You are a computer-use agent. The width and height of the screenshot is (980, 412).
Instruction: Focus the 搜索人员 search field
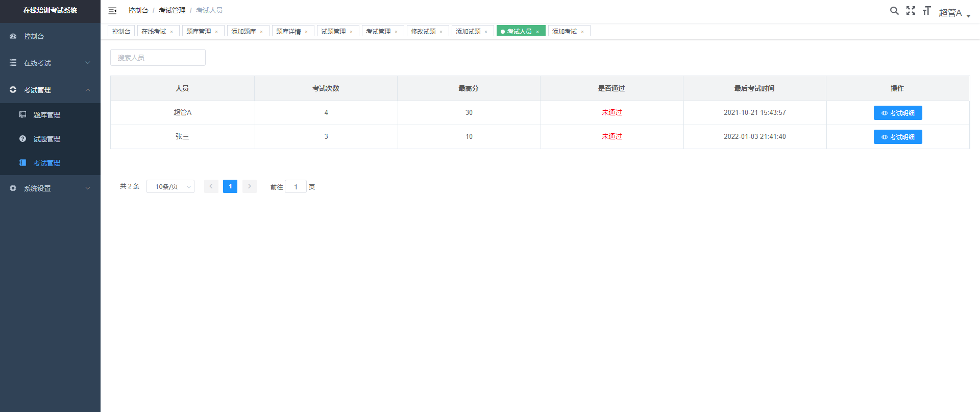click(x=158, y=57)
